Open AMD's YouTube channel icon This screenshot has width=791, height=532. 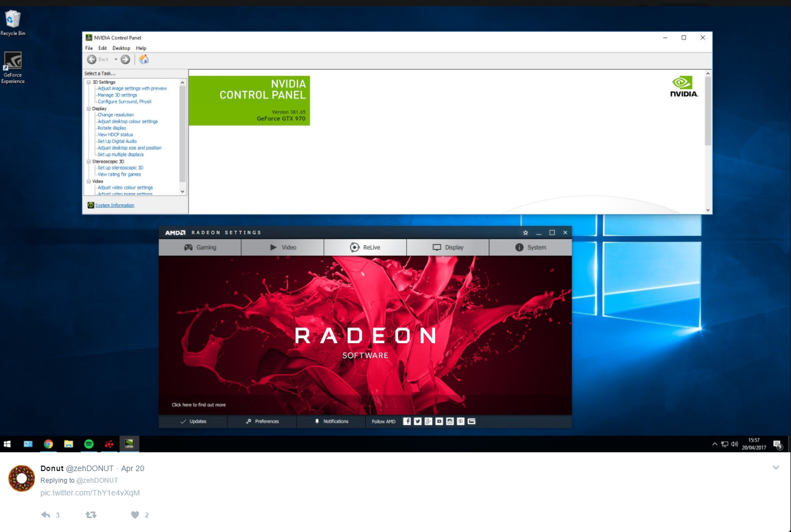click(x=439, y=421)
